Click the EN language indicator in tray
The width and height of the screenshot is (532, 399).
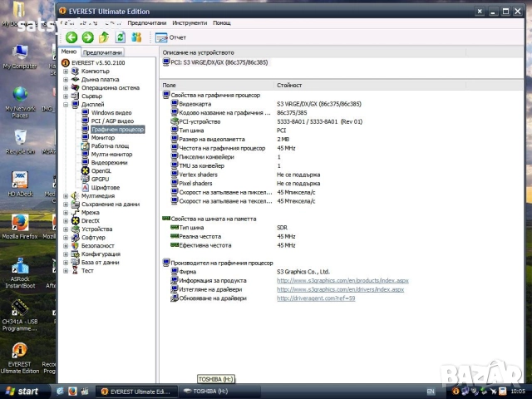[431, 392]
